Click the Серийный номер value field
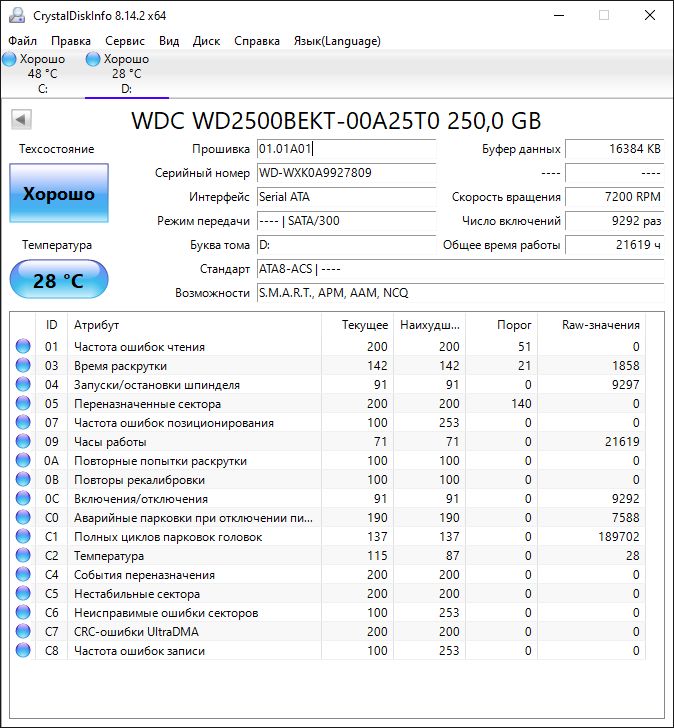The image size is (674, 728). coord(346,173)
